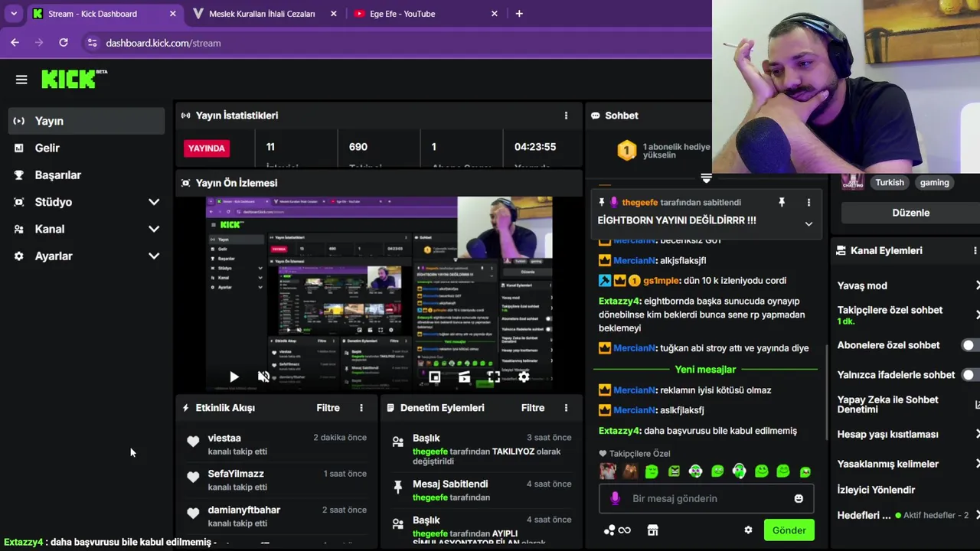
Task: Open Yavaş mod settings row
Action: tap(908, 285)
